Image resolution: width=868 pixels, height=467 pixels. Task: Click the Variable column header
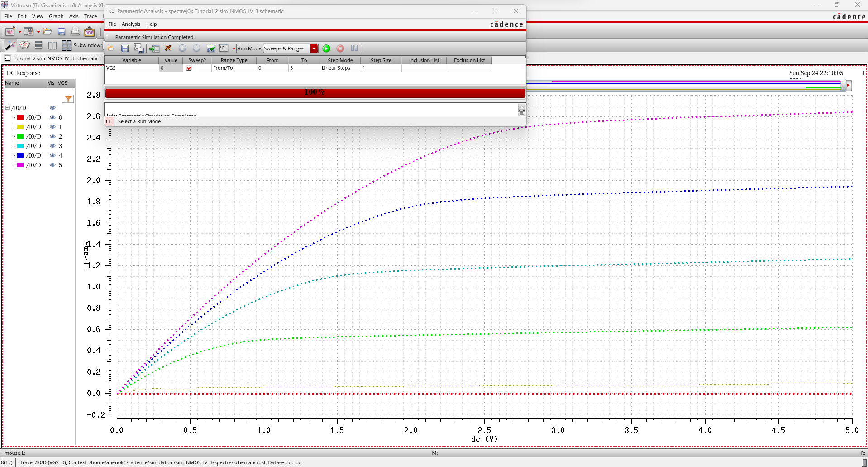pos(132,60)
